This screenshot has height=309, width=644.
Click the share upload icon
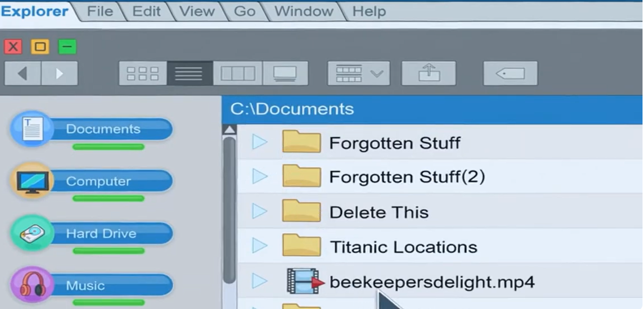tap(429, 74)
